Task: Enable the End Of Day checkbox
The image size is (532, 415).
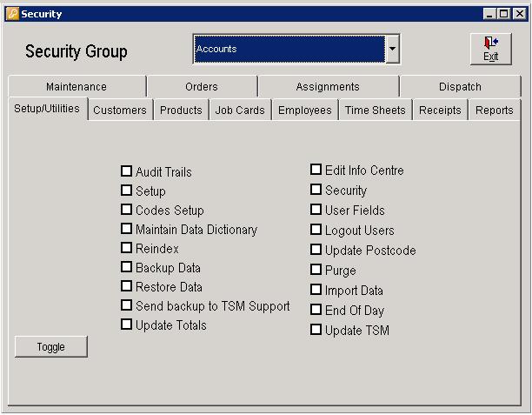Action: click(x=316, y=310)
